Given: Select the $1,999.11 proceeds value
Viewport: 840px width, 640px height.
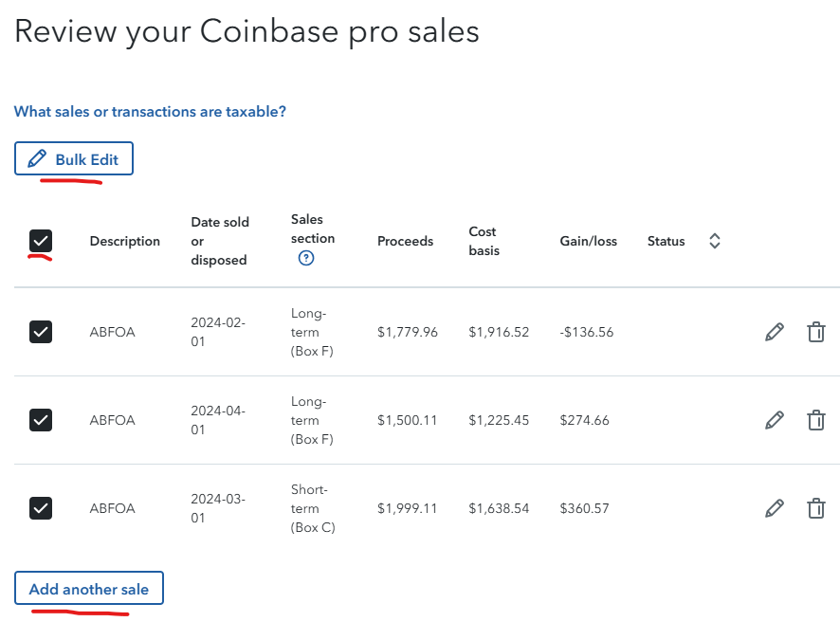Looking at the screenshot, I should [407, 508].
